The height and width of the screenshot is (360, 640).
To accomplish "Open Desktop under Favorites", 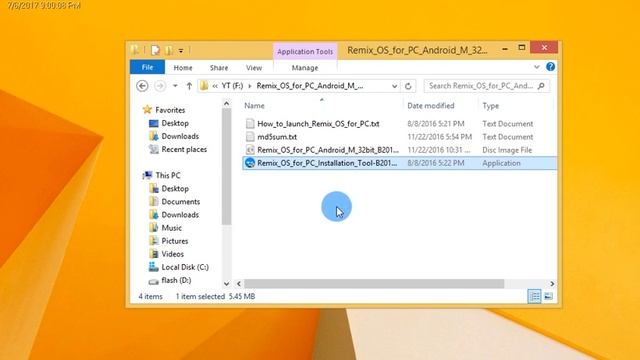I will (x=175, y=123).
